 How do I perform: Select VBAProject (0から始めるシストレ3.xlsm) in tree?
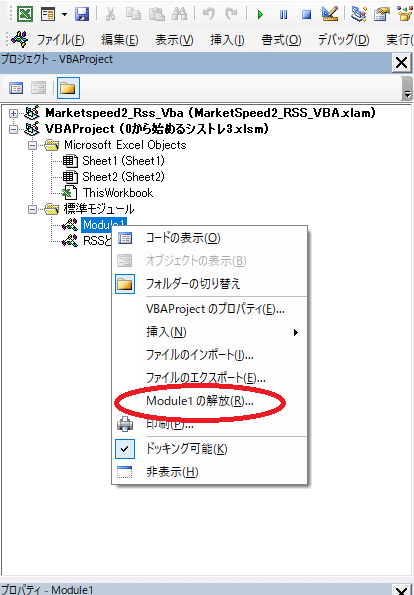point(157,129)
